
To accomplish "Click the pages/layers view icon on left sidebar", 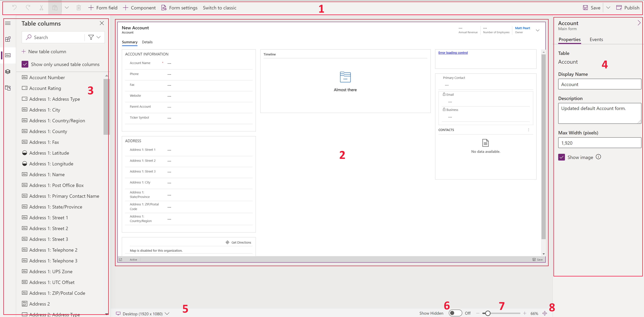I will (8, 71).
